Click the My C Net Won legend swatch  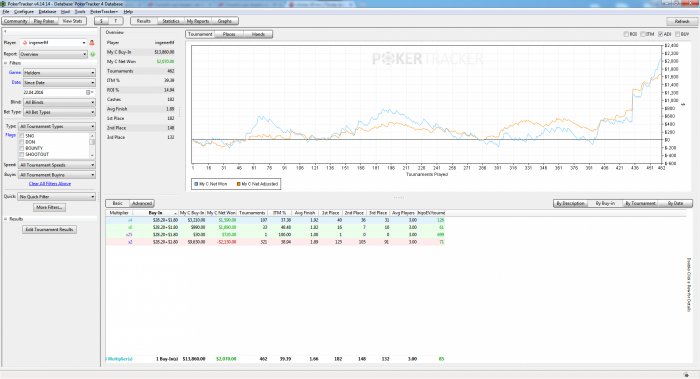click(196, 184)
